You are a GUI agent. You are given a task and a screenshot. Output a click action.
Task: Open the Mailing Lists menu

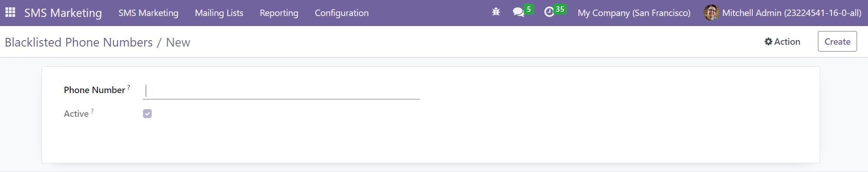tap(219, 13)
